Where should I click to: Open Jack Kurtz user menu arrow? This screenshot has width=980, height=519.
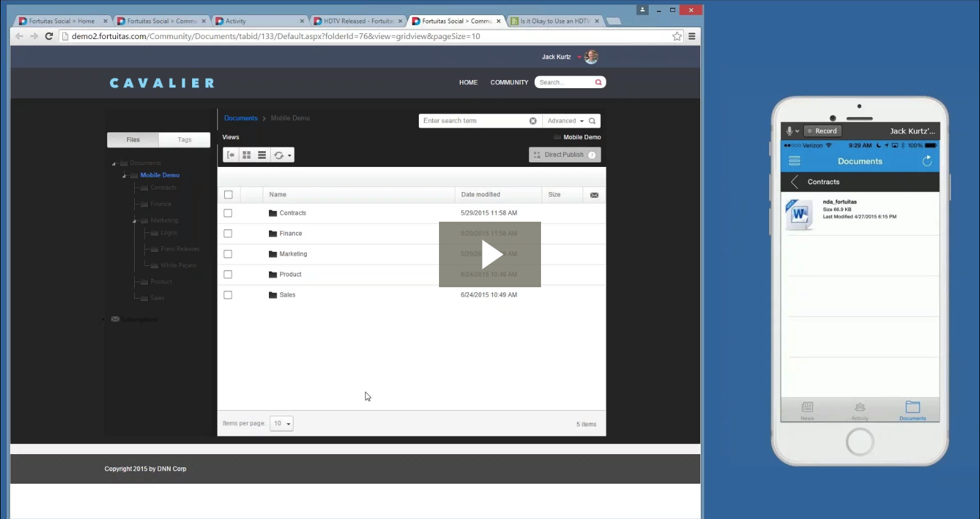[x=579, y=57]
